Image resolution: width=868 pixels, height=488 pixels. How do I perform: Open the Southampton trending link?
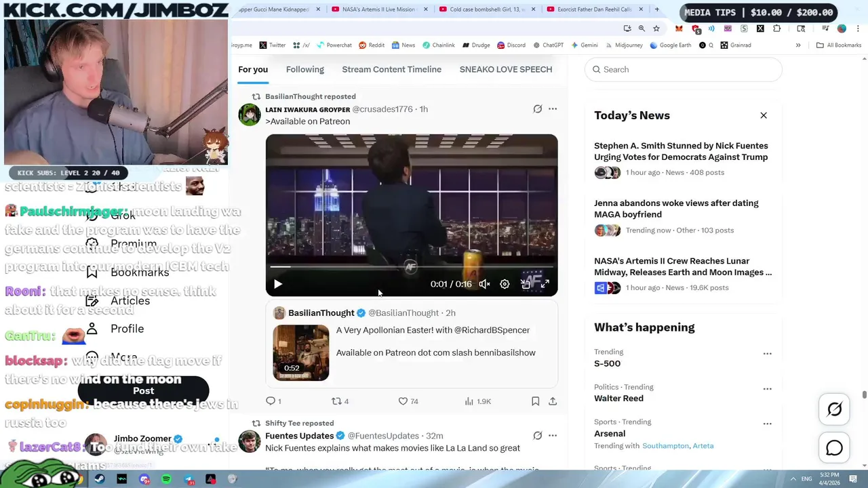click(665, 446)
